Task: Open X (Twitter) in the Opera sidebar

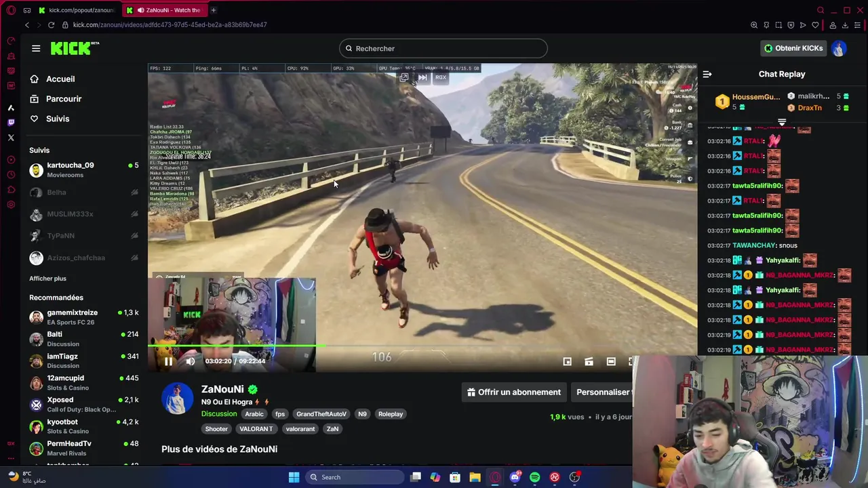Action: (11, 138)
